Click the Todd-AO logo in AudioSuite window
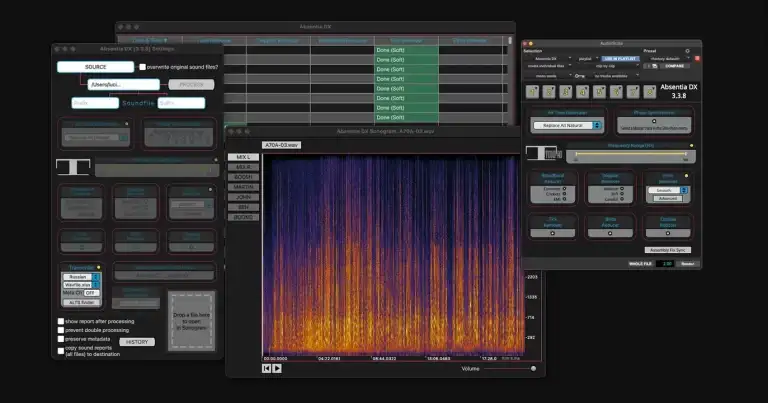 (543, 153)
